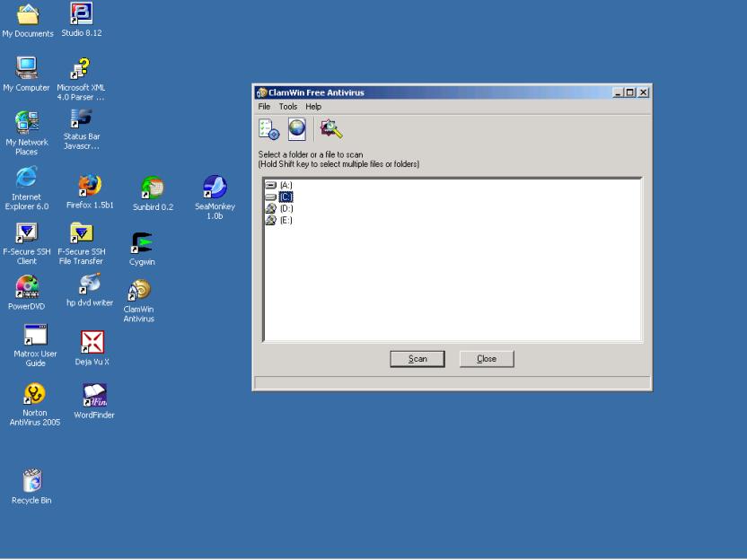Select F-Secure SSH File Transfer shortcut
Screen dimensions: 747x560
pos(82,244)
